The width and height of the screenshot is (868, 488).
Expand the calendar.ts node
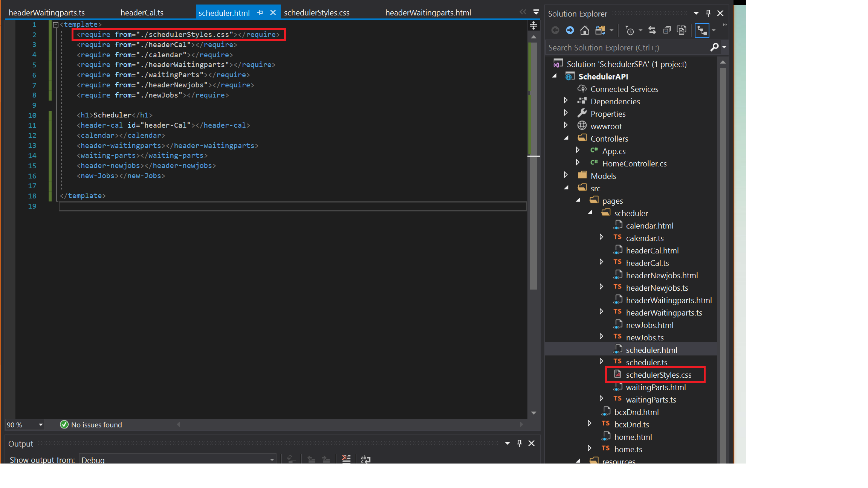click(x=601, y=237)
